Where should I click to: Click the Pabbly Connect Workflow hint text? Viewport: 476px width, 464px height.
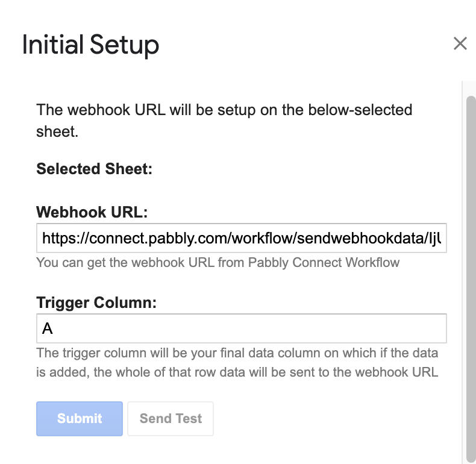324,263
